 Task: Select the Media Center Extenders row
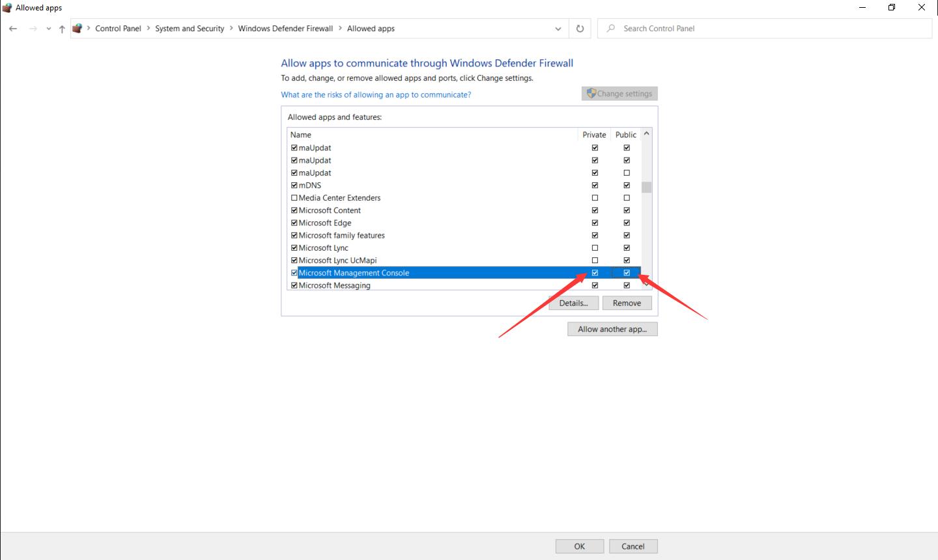339,197
